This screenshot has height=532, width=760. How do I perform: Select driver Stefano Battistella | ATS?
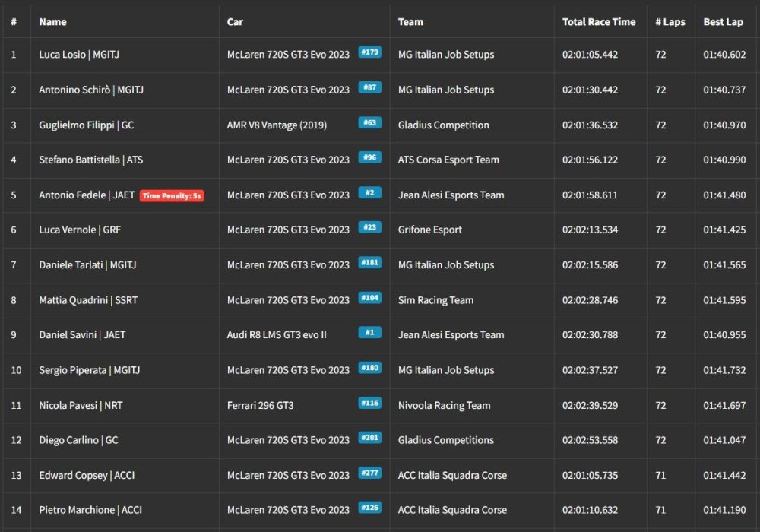[x=91, y=160]
